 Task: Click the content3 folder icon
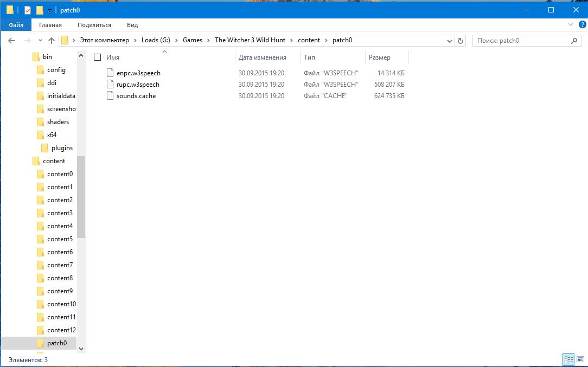[x=41, y=213]
